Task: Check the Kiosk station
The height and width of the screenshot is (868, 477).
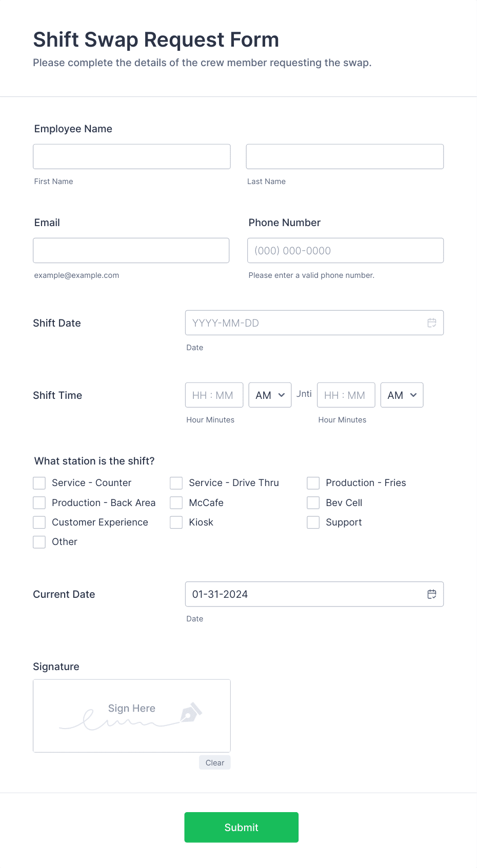Action: [x=176, y=522]
